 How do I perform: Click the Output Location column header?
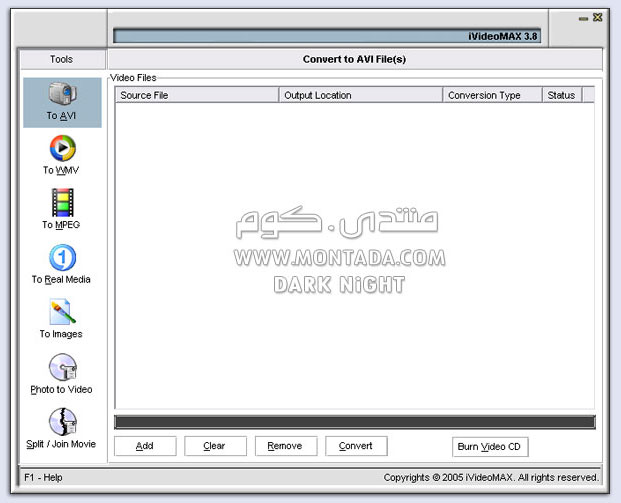[361, 95]
